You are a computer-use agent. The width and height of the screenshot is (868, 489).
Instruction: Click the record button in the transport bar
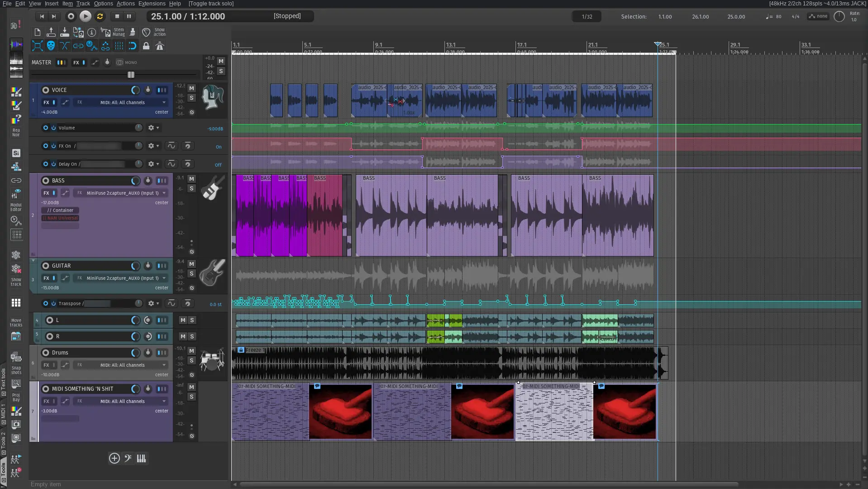point(71,16)
